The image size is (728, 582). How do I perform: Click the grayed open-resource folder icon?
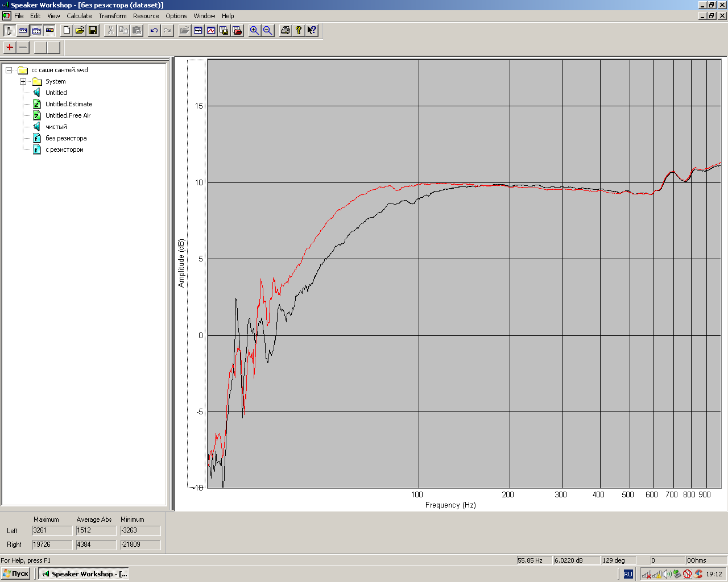[185, 30]
